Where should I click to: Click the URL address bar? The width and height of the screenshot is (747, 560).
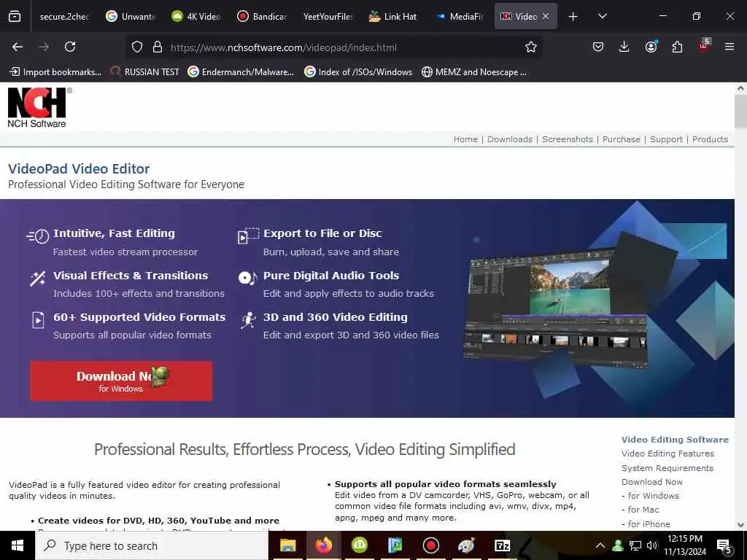(333, 47)
